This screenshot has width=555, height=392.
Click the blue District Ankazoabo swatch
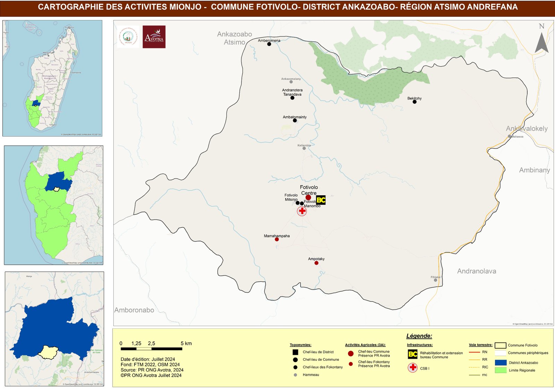pyautogui.click(x=501, y=363)
